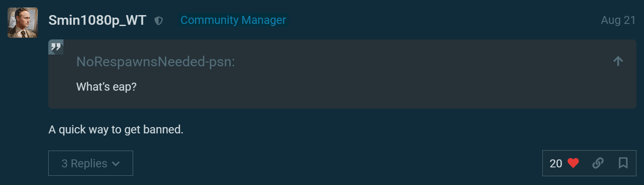Viewport: 644px width, 185px height.
Task: Click the quotation mark icon on quote
Action: (56, 47)
